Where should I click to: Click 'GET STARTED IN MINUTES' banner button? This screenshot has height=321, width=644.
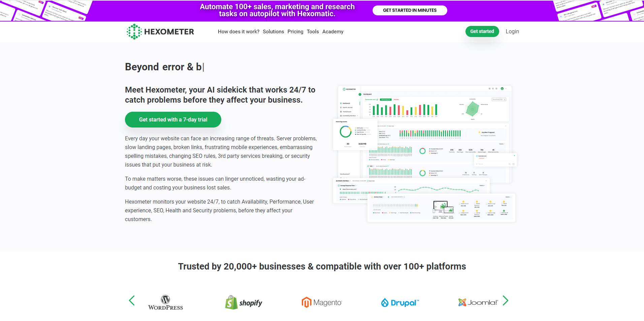pos(410,10)
